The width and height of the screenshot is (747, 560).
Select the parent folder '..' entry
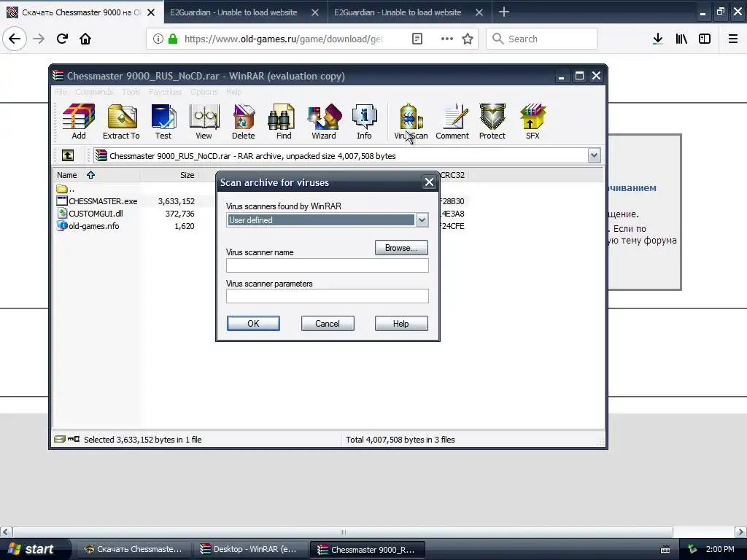[65, 189]
